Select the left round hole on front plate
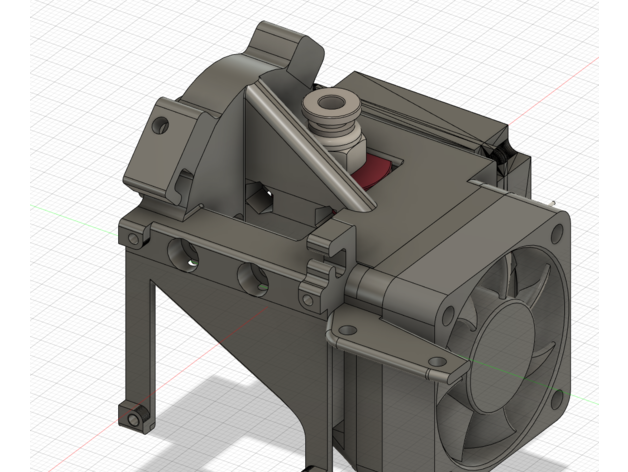Image resolution: width=628 pixels, height=472 pixels. (184, 256)
